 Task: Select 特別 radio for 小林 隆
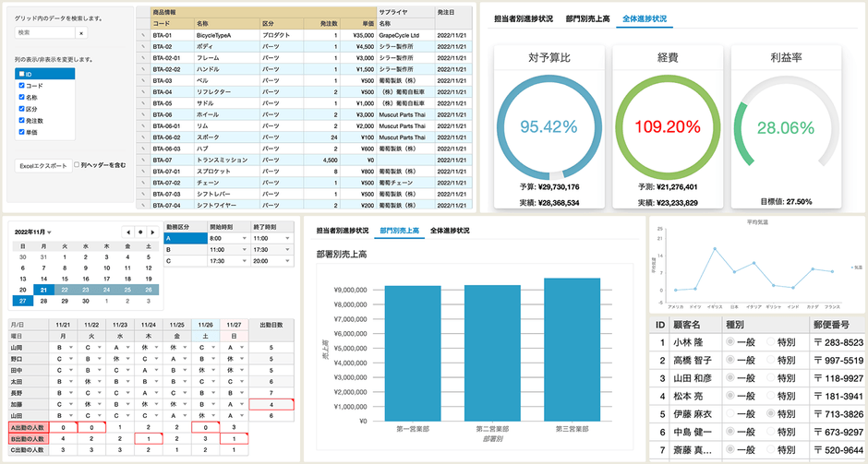click(x=770, y=342)
